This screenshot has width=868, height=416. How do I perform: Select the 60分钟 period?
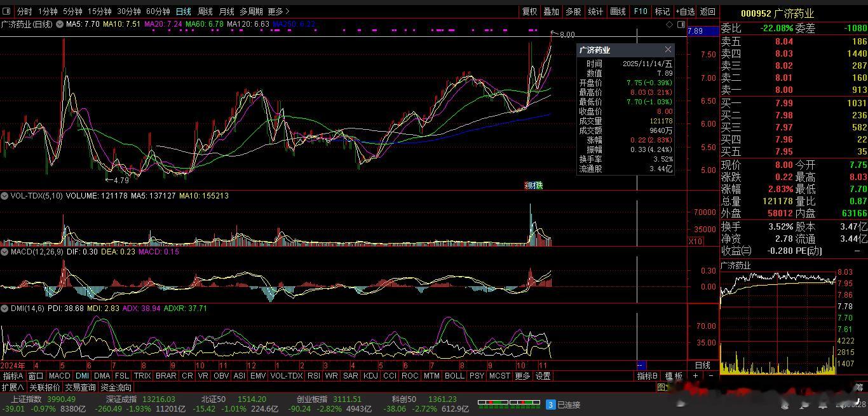pos(158,11)
